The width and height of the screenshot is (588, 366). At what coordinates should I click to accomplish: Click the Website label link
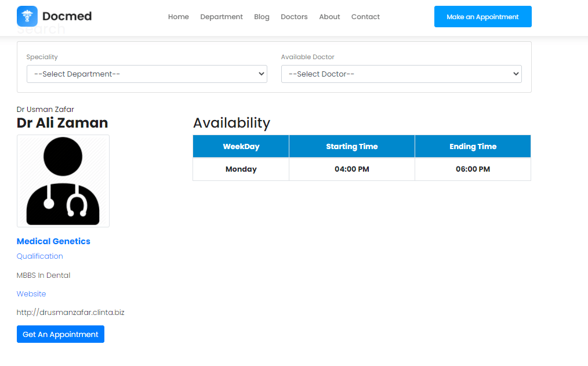click(x=31, y=293)
